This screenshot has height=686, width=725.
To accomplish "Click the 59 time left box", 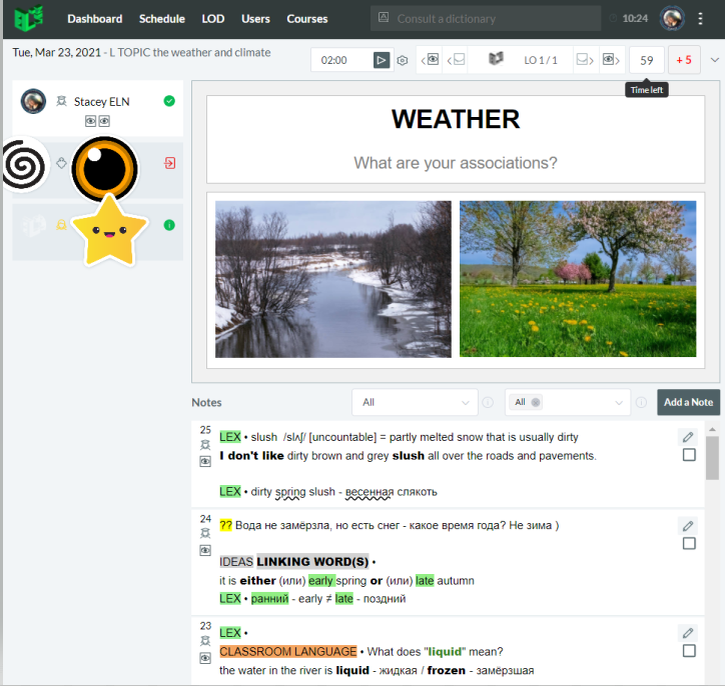I will click(646, 60).
